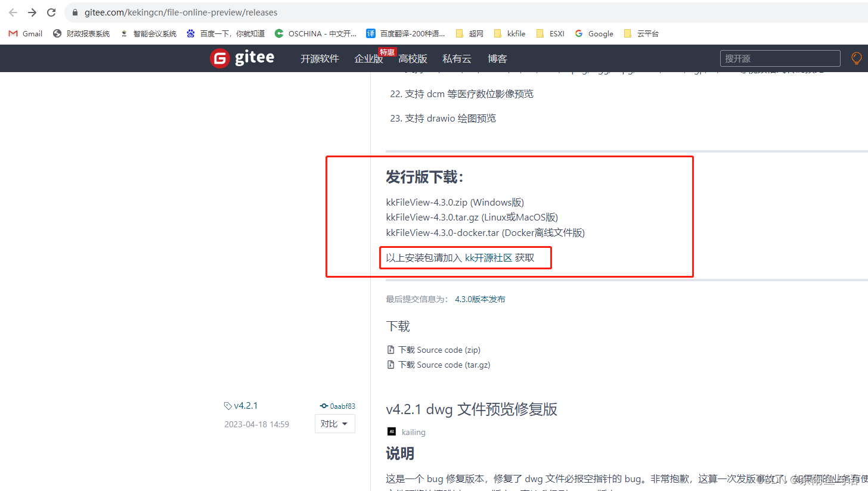View site info via the padlock icon
868x491 pixels.
click(x=76, y=13)
